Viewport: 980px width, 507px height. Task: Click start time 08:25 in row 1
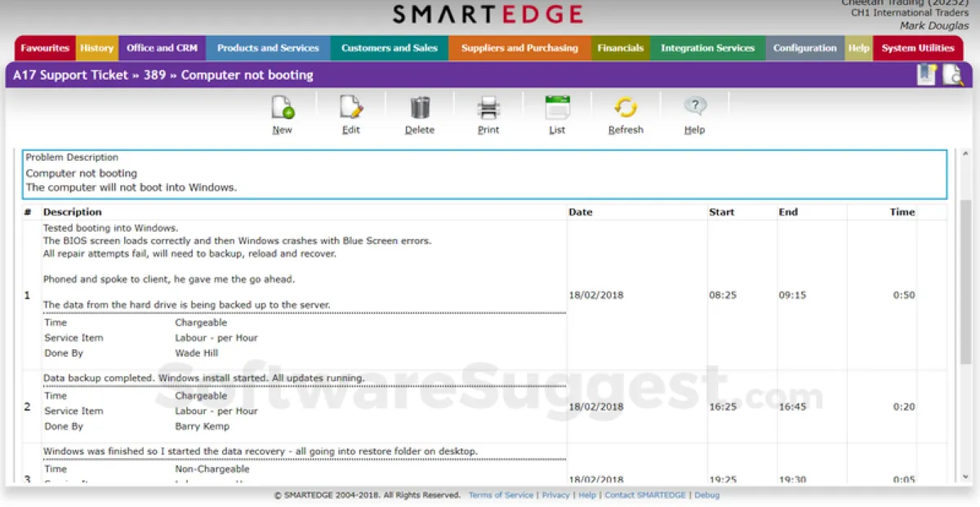pyautogui.click(x=723, y=296)
